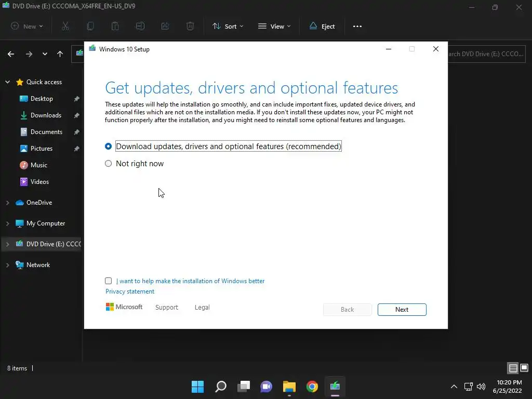
Task: Click the Rename icon in Explorer toolbar
Action: 140,26
